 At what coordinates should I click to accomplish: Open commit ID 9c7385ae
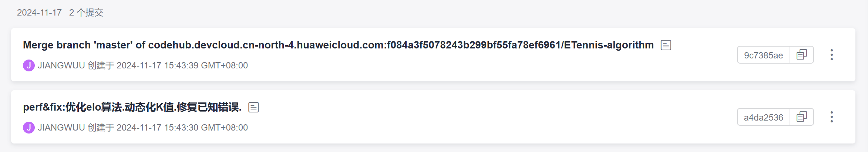point(763,55)
